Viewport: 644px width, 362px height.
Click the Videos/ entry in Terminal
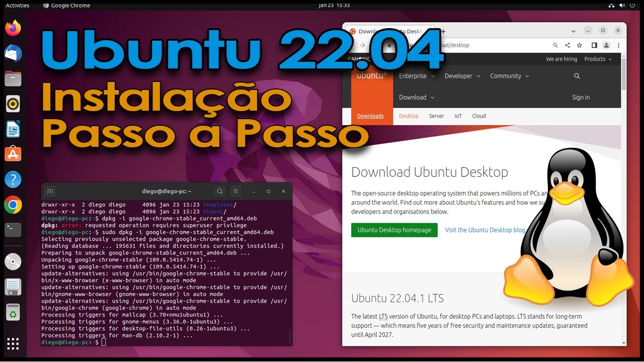tap(214, 212)
